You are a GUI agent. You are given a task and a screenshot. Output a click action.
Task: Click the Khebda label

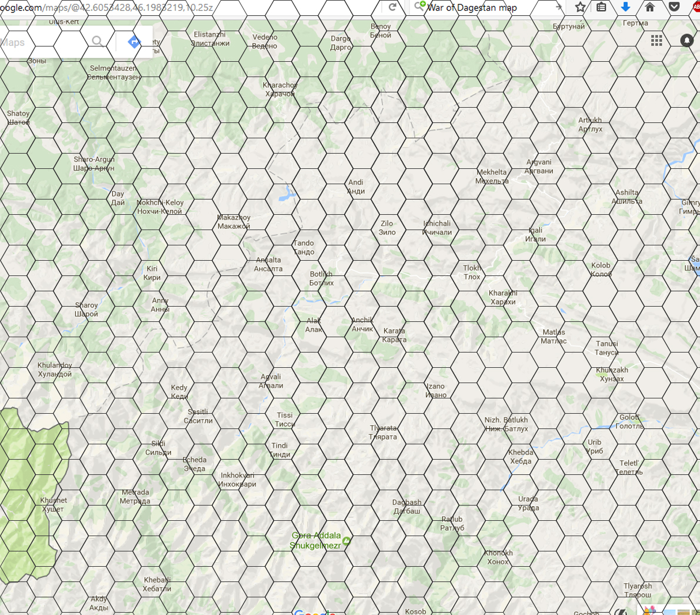[521, 457]
